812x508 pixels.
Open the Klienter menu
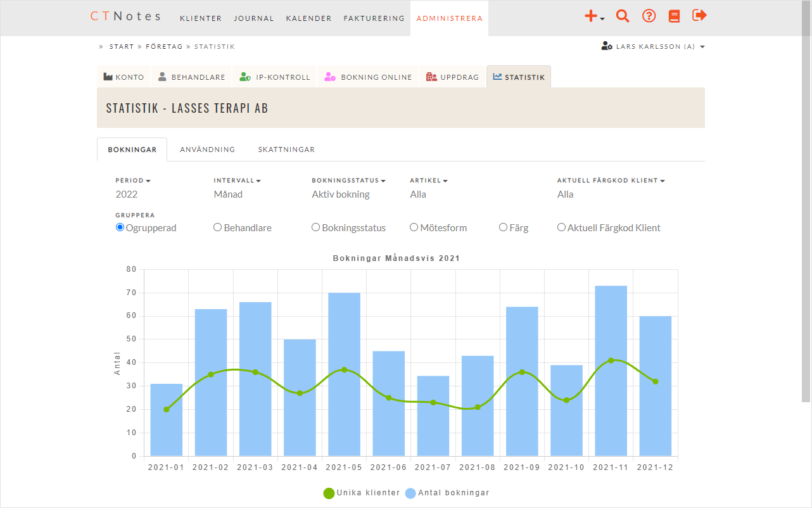pyautogui.click(x=201, y=18)
